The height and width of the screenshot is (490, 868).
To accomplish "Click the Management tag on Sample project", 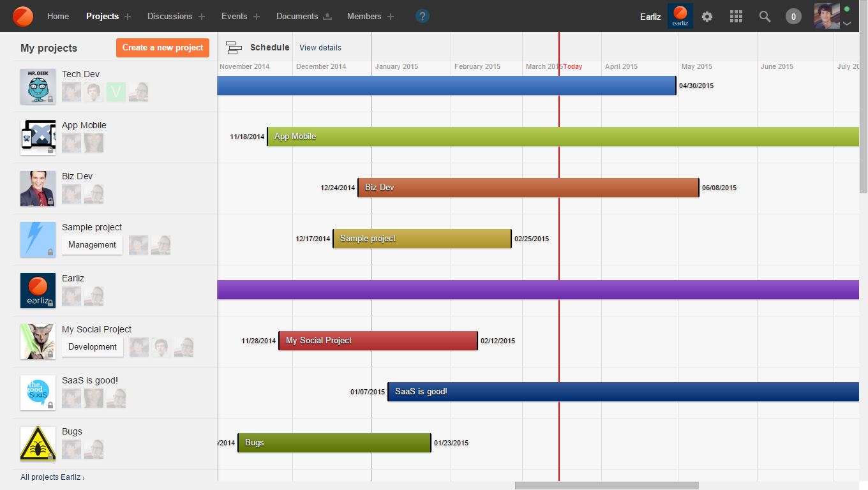I will tap(92, 245).
